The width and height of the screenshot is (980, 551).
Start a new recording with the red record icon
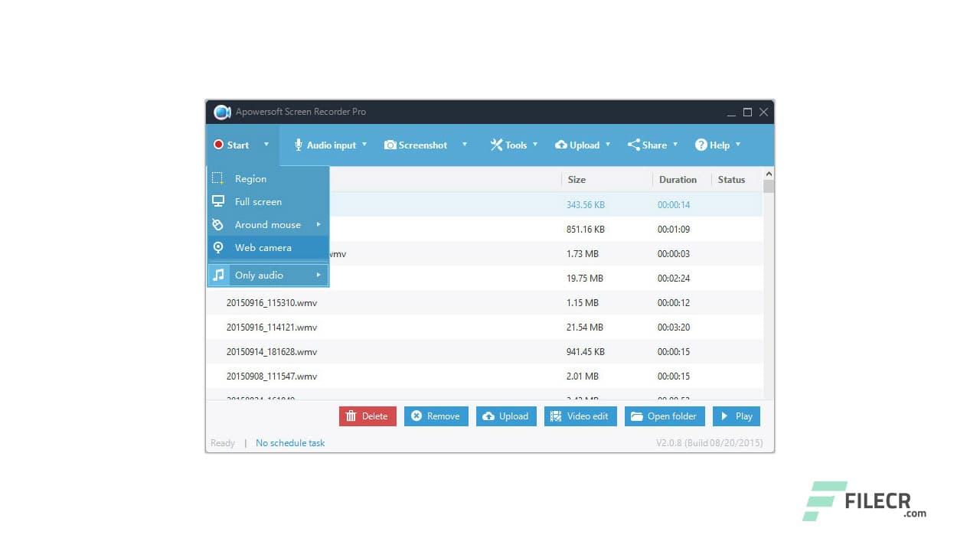[218, 145]
